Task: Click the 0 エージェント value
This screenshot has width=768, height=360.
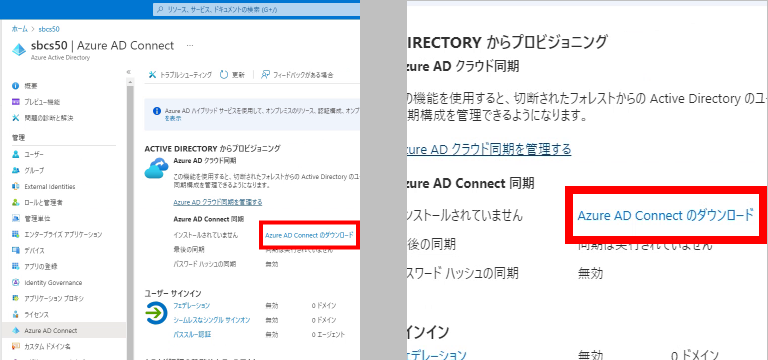Action: (328, 335)
